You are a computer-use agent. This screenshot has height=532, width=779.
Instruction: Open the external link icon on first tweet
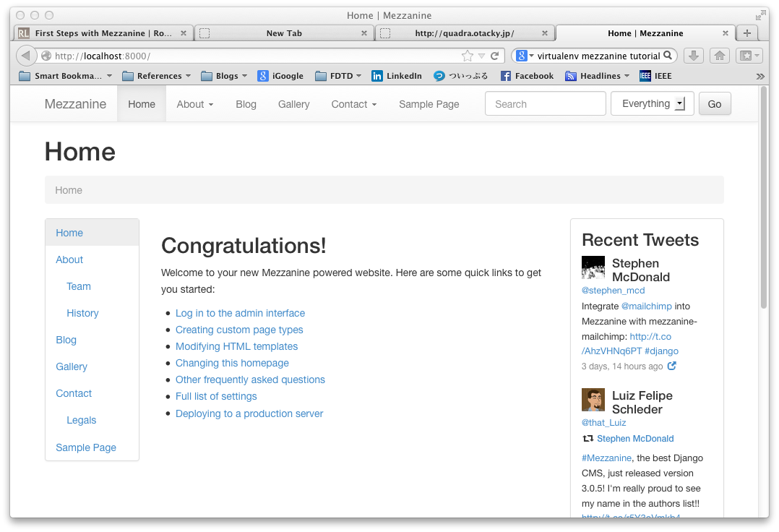672,366
